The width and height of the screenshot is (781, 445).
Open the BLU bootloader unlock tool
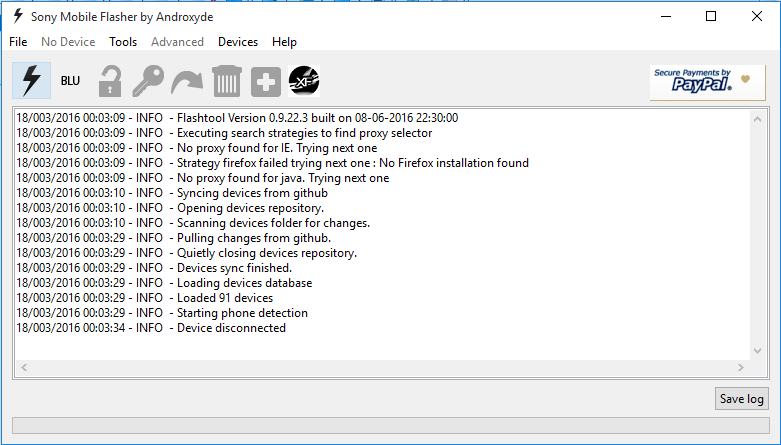point(70,81)
